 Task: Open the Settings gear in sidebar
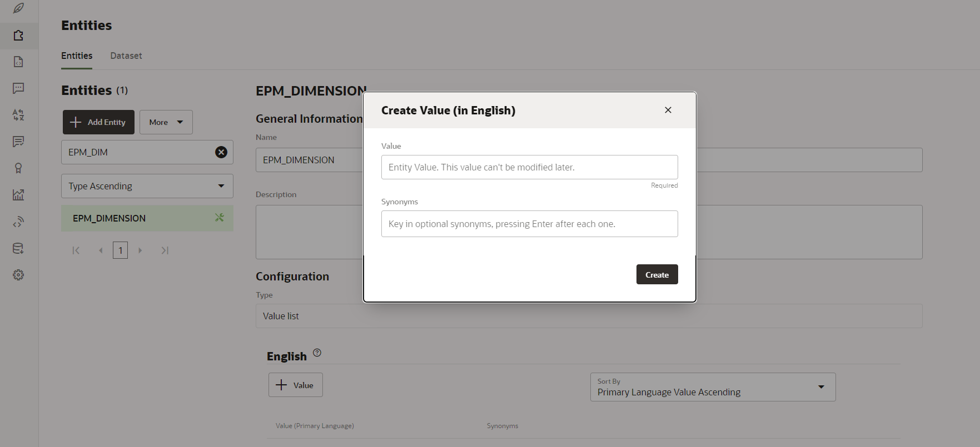point(18,275)
